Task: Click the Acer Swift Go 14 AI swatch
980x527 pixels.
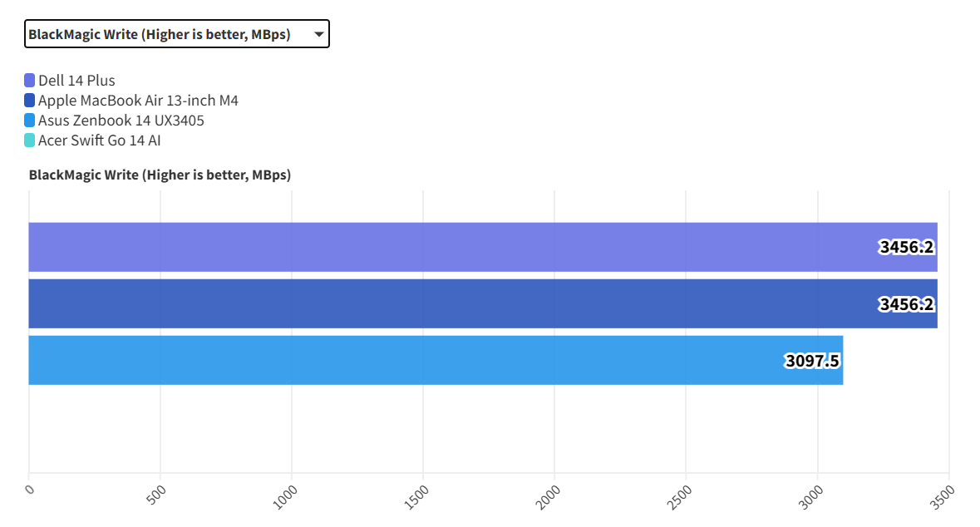Action: click(x=30, y=140)
